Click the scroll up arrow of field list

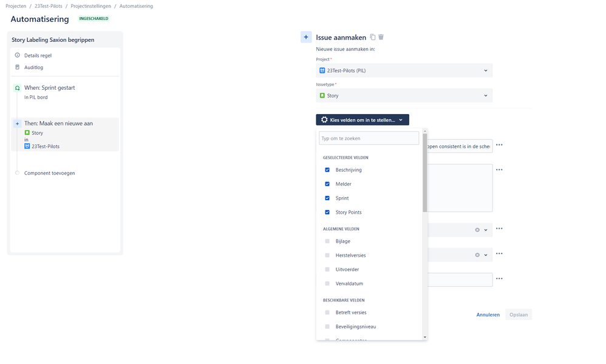[424, 131]
